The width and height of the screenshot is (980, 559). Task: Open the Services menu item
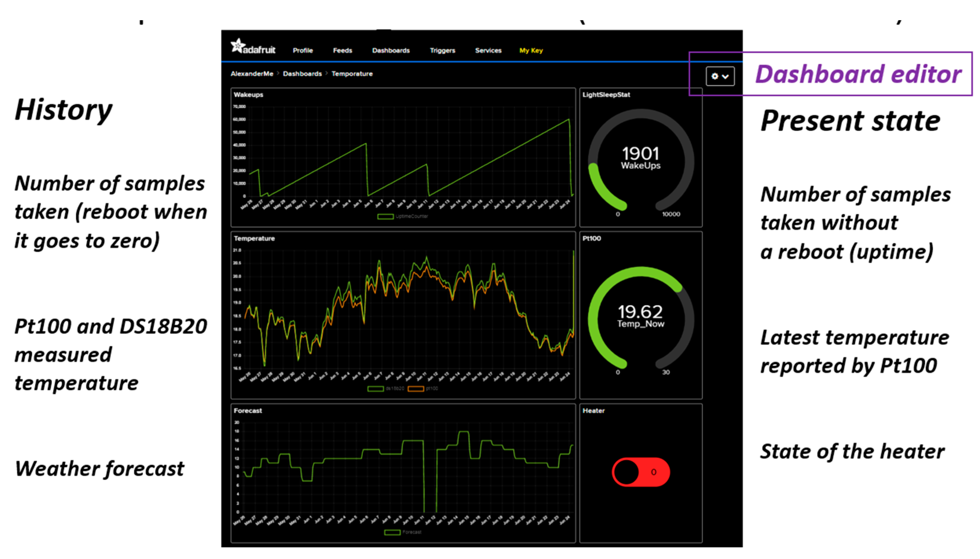pyautogui.click(x=488, y=50)
